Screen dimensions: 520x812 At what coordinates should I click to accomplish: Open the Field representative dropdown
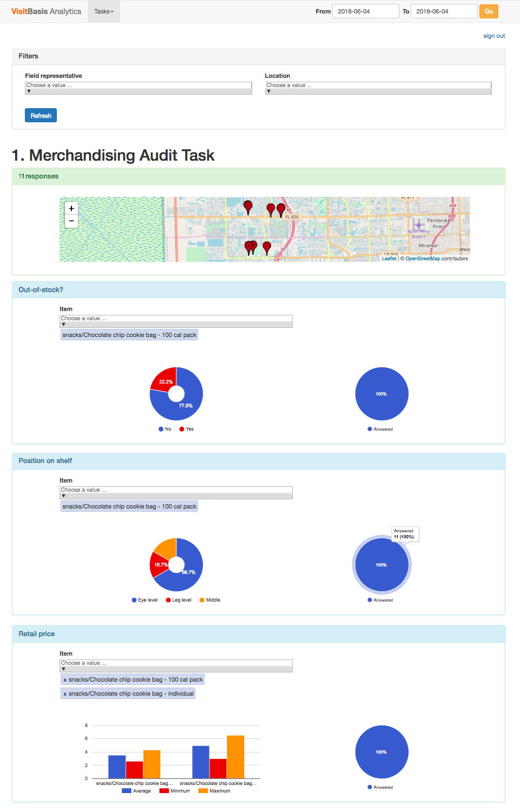point(139,88)
